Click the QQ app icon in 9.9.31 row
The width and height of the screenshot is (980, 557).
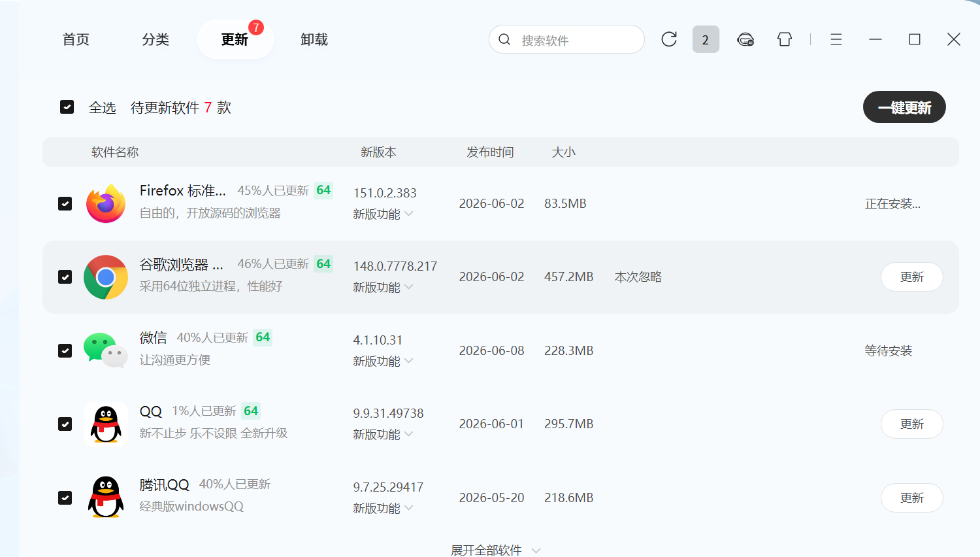click(106, 424)
